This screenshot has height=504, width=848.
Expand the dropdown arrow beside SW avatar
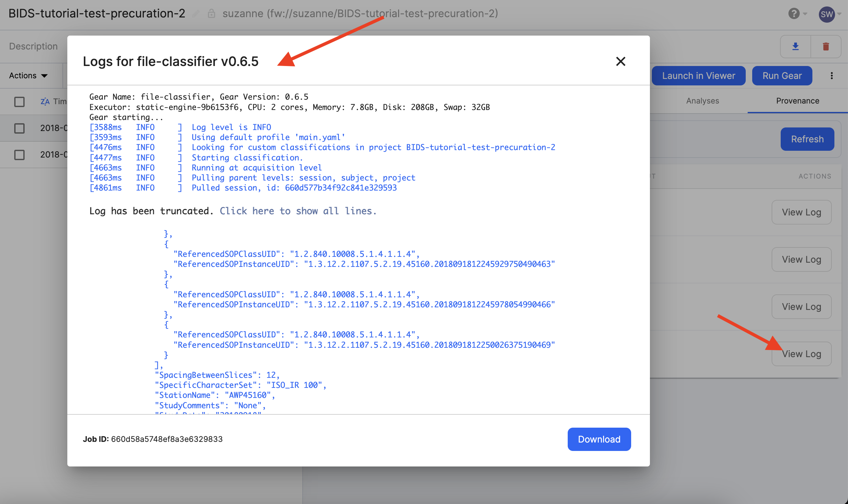839,14
